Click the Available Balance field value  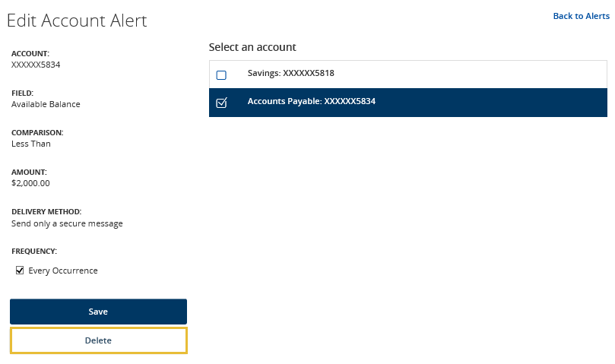[x=46, y=104]
